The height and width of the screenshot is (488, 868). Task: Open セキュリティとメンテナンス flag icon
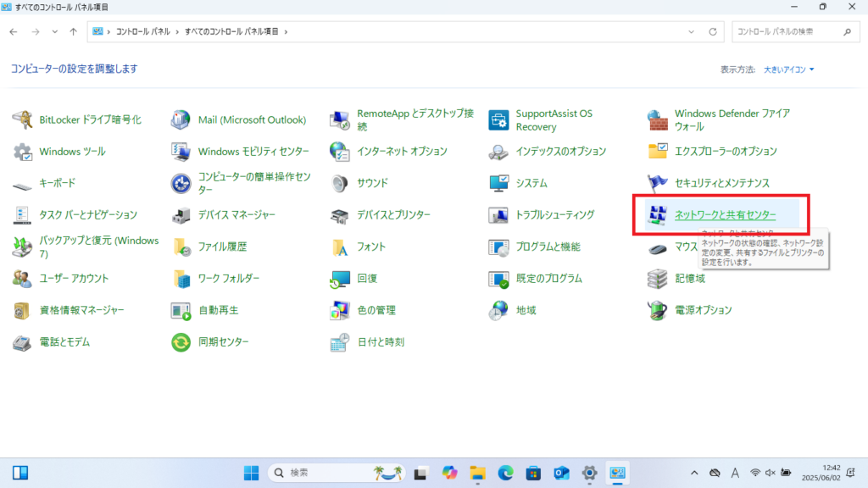coord(657,183)
